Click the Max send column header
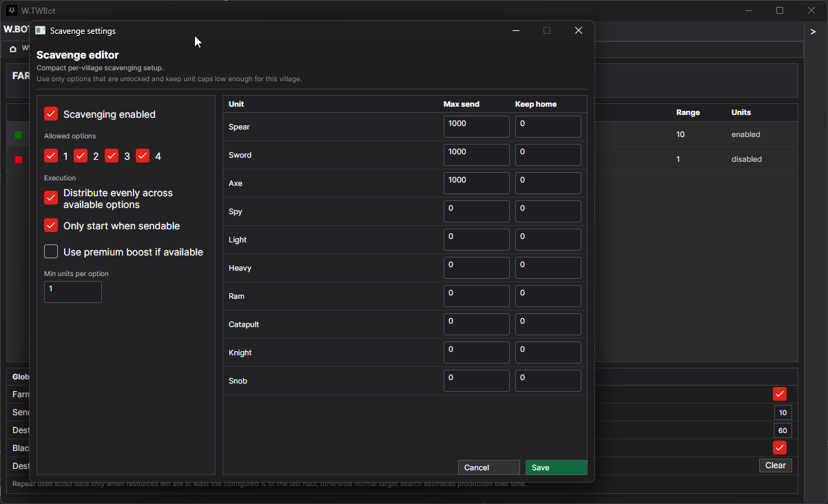The height and width of the screenshot is (504, 828). click(x=462, y=104)
